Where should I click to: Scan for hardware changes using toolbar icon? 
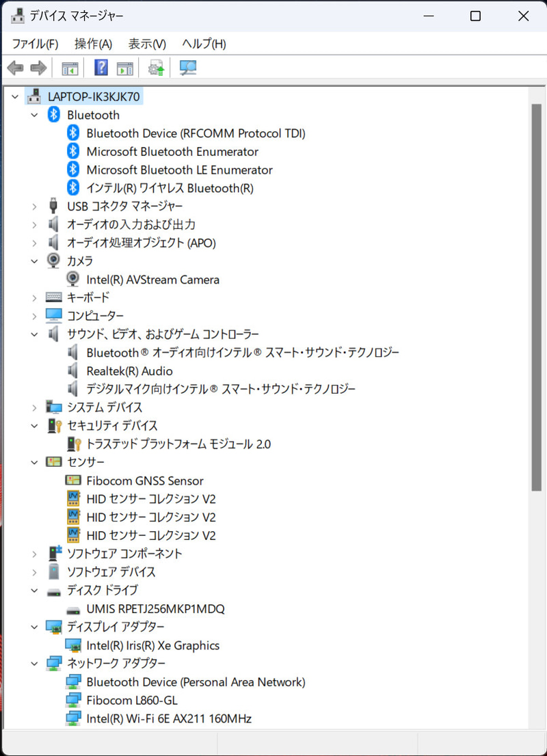[x=187, y=67]
